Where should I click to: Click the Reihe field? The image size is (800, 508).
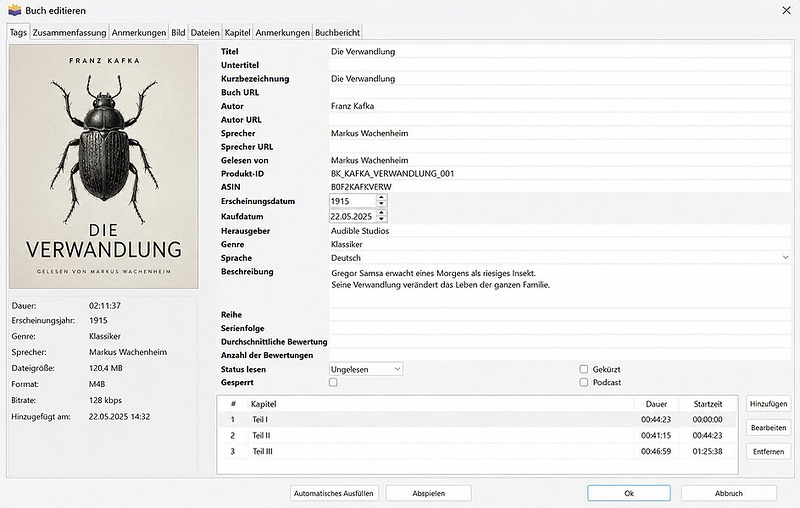pos(560,315)
